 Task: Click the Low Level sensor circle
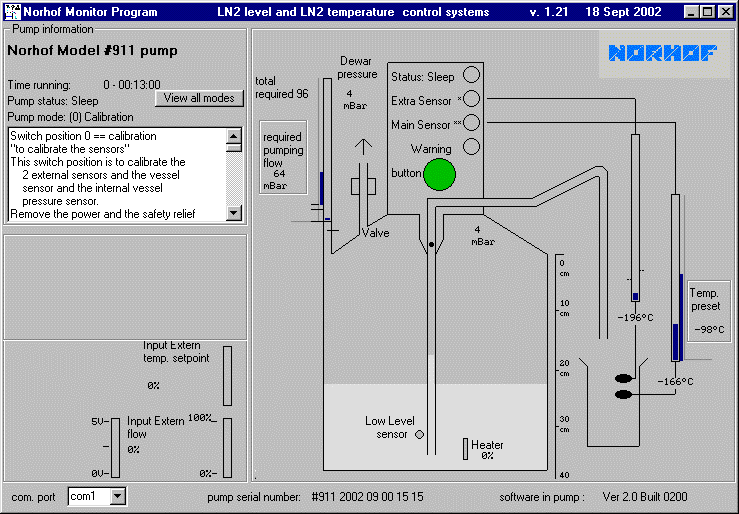(x=419, y=434)
